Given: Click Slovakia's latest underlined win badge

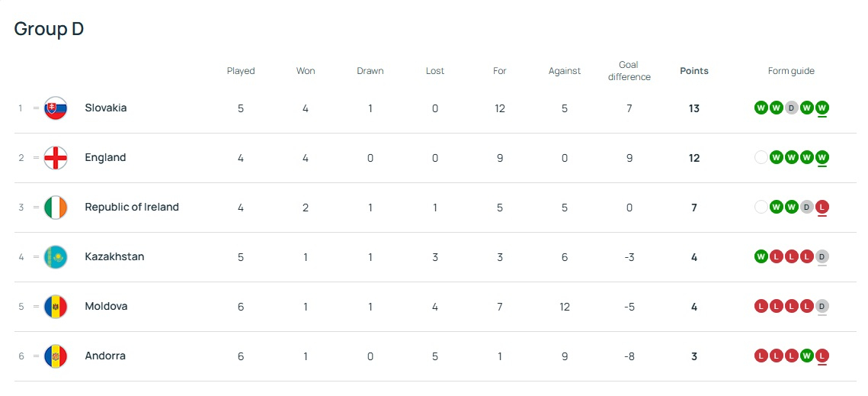Looking at the screenshot, I should coord(822,108).
